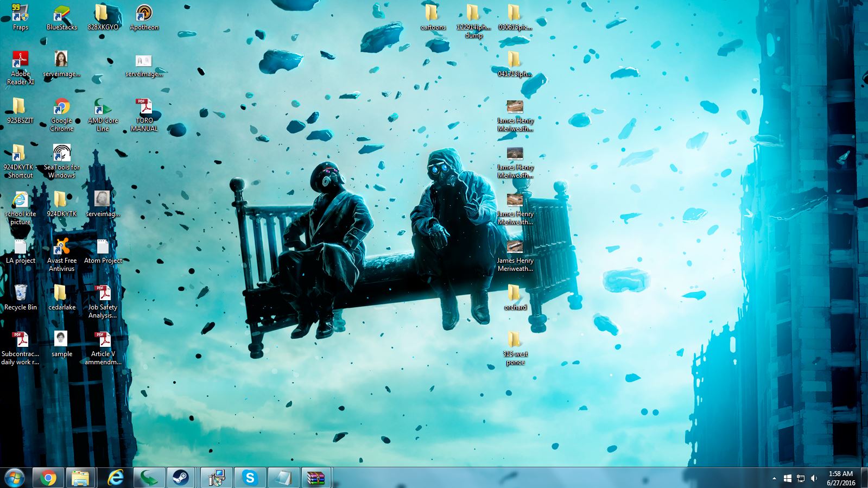Select the Job Safety Analysis PDF
Viewport: 868px width, 488px height.
click(103, 301)
